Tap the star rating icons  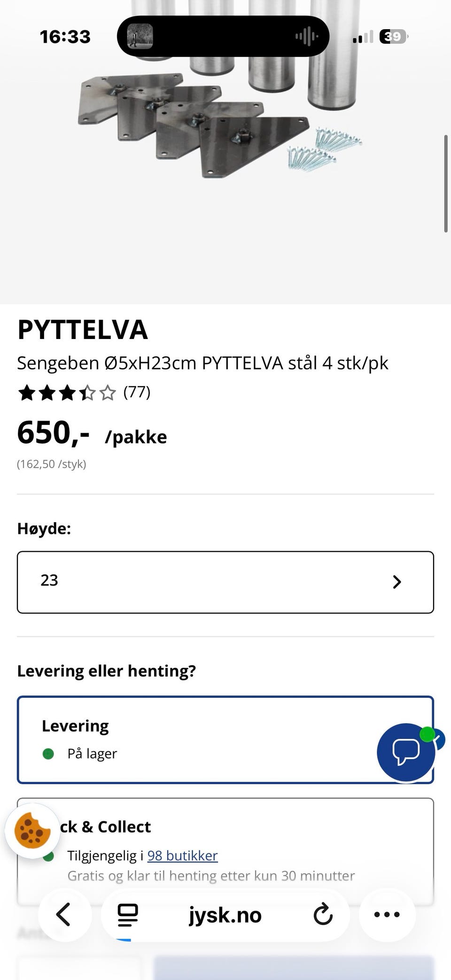67,393
